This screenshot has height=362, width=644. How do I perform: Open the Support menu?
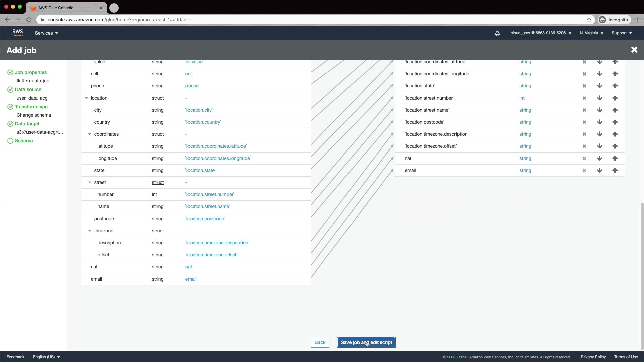point(622,33)
